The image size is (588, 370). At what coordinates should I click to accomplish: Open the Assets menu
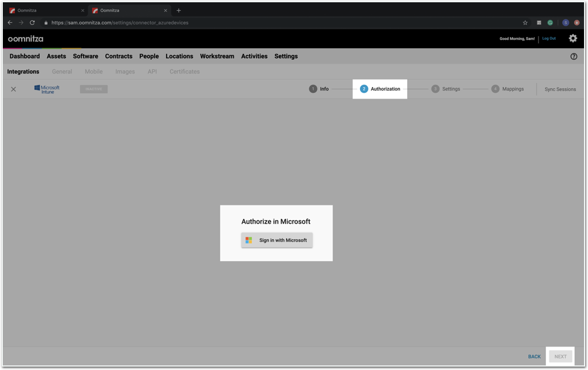click(x=56, y=56)
